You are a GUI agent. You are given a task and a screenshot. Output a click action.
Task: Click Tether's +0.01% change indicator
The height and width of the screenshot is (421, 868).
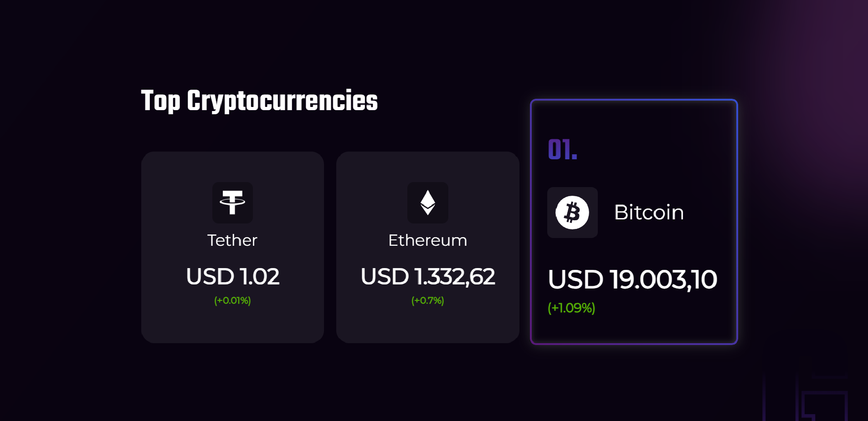pyautogui.click(x=232, y=300)
